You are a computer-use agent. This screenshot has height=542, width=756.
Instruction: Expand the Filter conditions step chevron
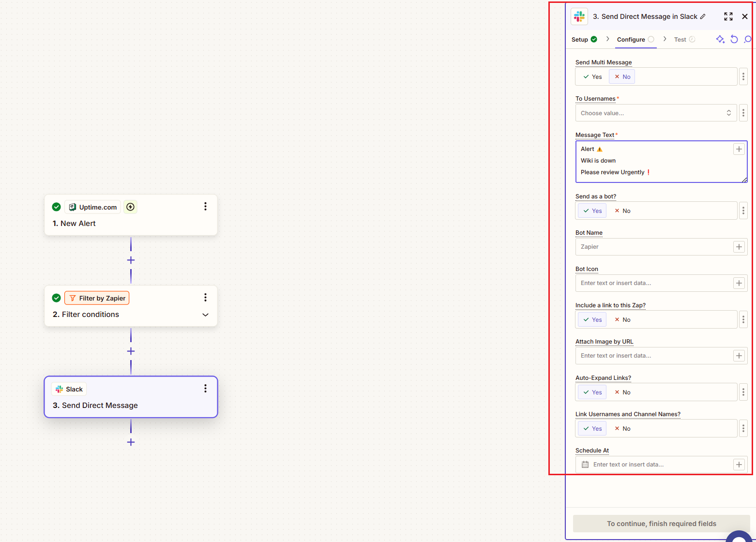tap(205, 315)
